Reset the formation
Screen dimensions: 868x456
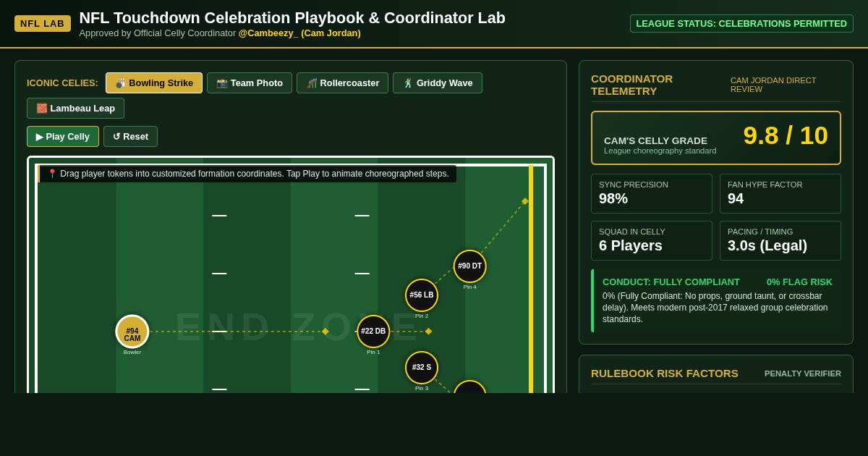pos(130,136)
